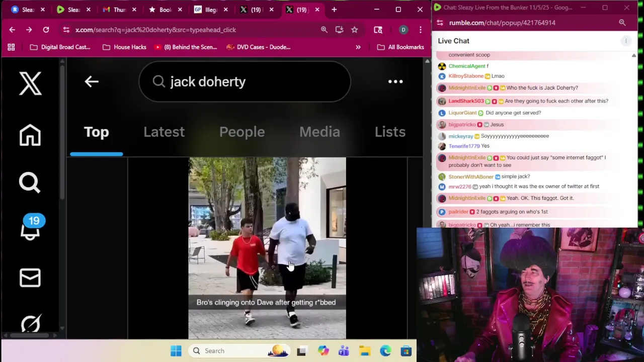Open LandShark503 username in chat
Image resolution: width=644 pixels, height=362 pixels.
(x=466, y=101)
